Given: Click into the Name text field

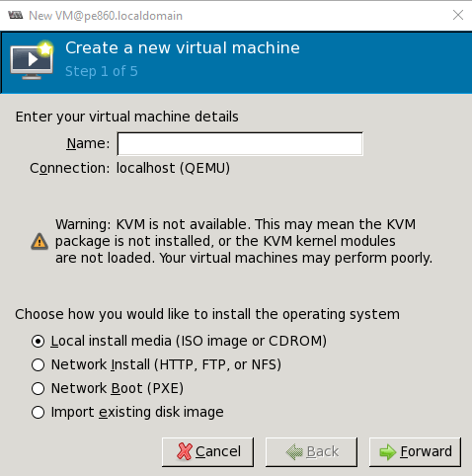Looking at the screenshot, I should [x=240, y=144].
